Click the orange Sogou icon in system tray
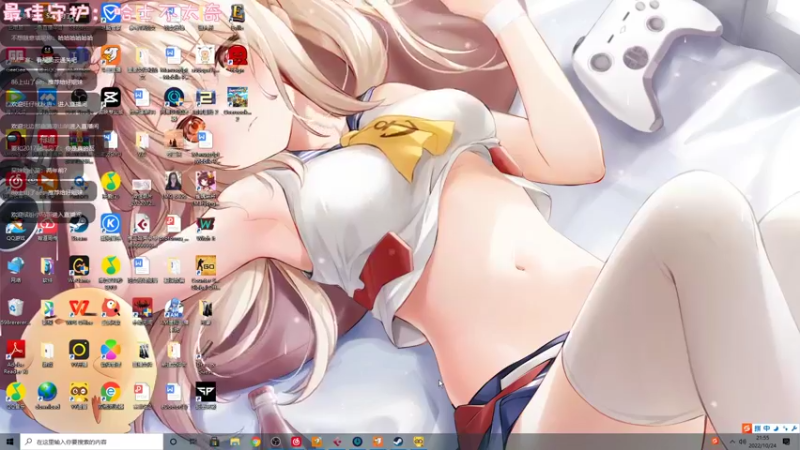The image size is (800, 450). click(x=715, y=441)
